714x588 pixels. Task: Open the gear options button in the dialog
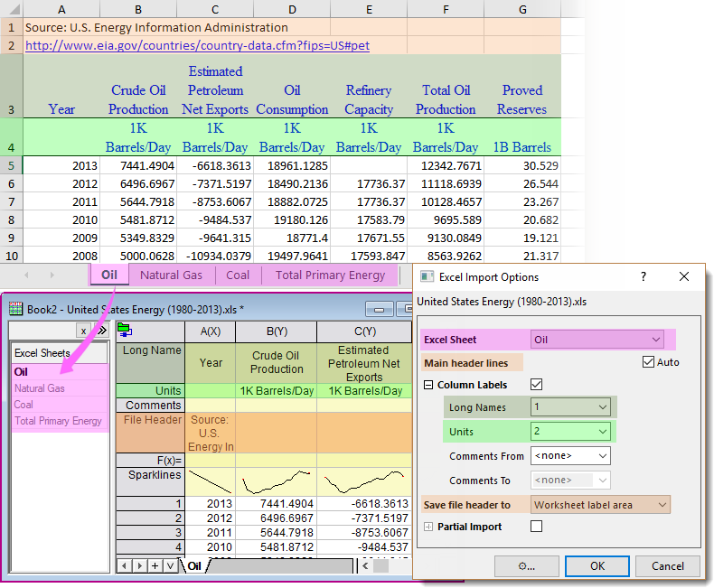(x=527, y=566)
